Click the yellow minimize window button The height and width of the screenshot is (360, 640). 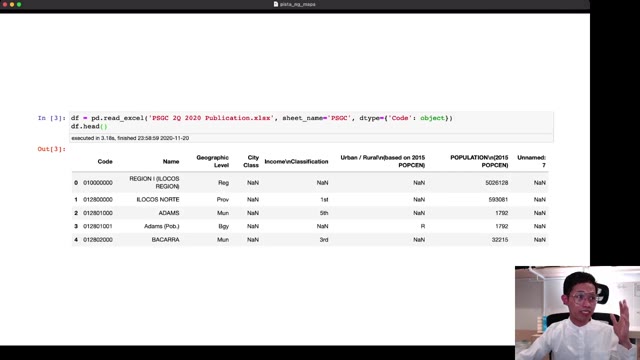12,4
